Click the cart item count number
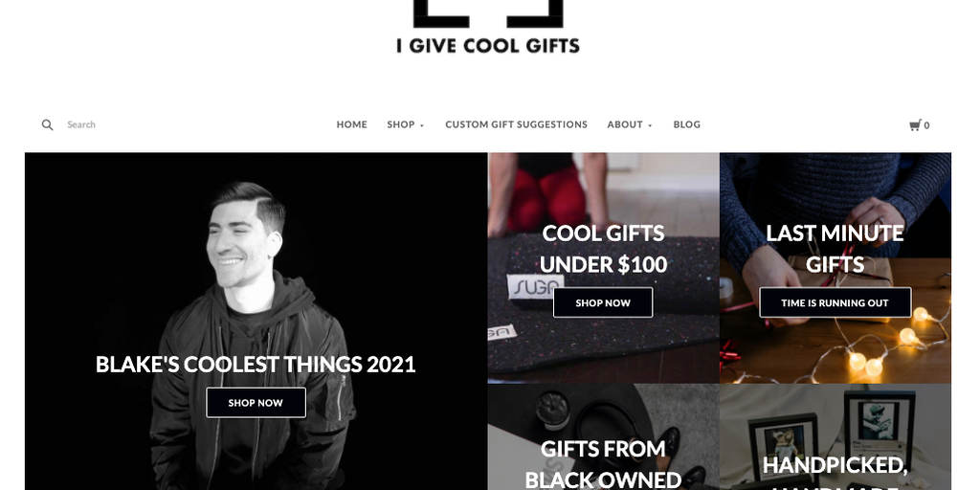 [926, 125]
